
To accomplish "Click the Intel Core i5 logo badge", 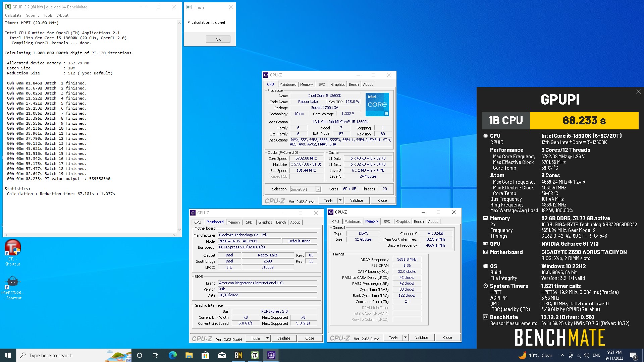I will tap(377, 105).
